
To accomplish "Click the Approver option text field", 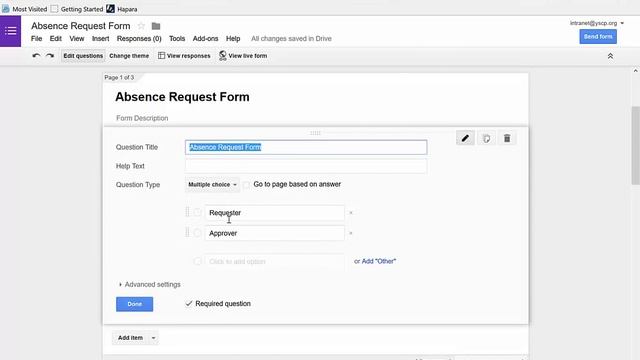I will click(x=274, y=233).
